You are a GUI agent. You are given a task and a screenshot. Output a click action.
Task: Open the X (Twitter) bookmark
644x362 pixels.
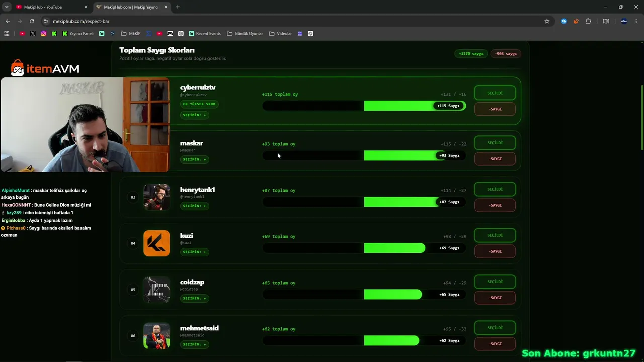[x=33, y=34]
